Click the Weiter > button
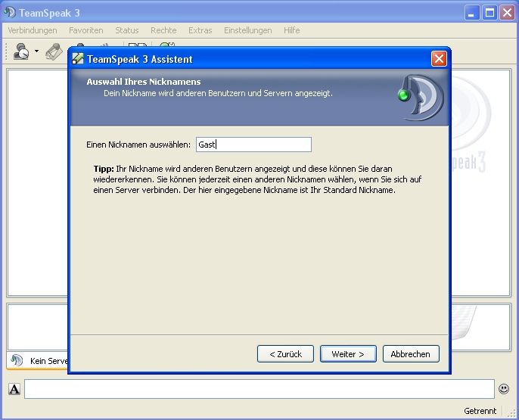Viewport: 519px width, 420px height. pos(348,354)
